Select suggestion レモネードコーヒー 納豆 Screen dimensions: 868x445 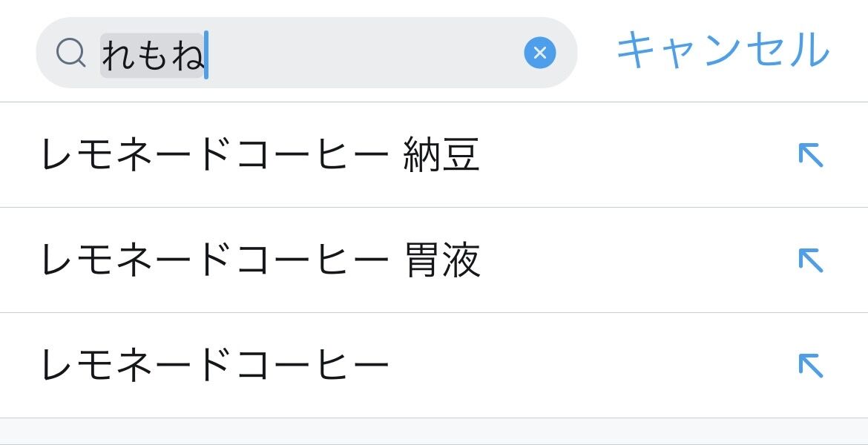coord(260,156)
